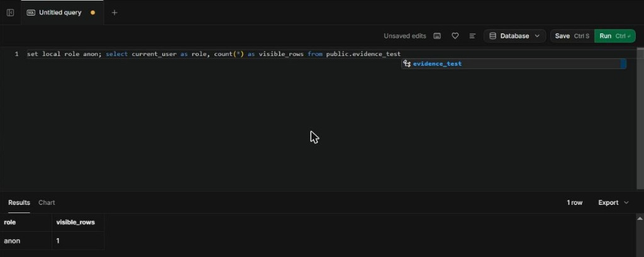
Task: Switch to the Results tab
Action: coord(19,202)
